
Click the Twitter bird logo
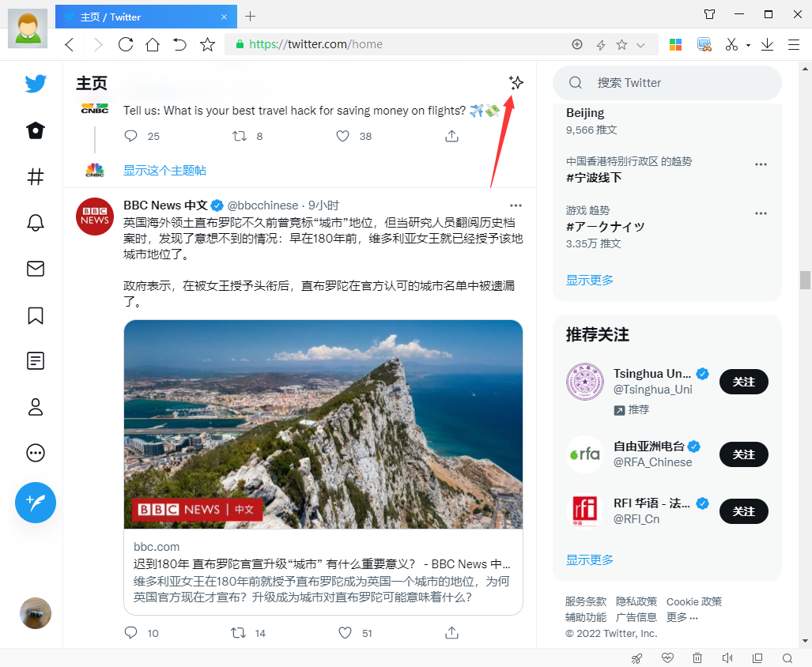click(x=36, y=83)
